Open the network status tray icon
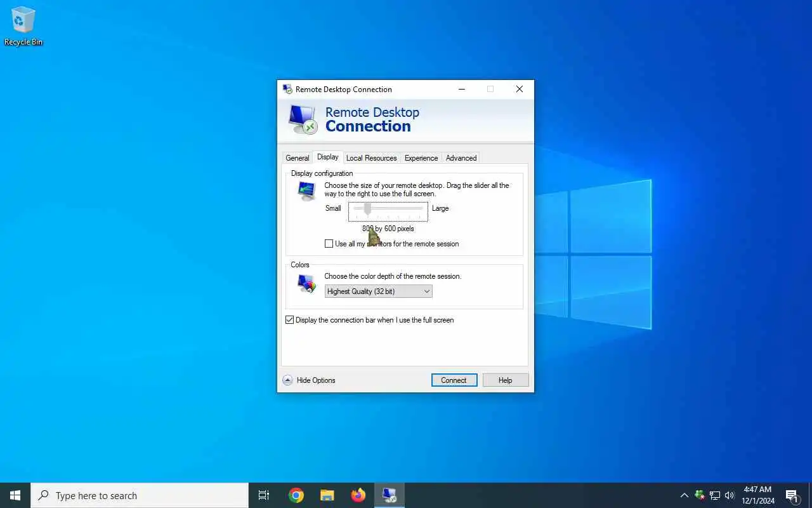This screenshot has height=508, width=812. point(715,495)
